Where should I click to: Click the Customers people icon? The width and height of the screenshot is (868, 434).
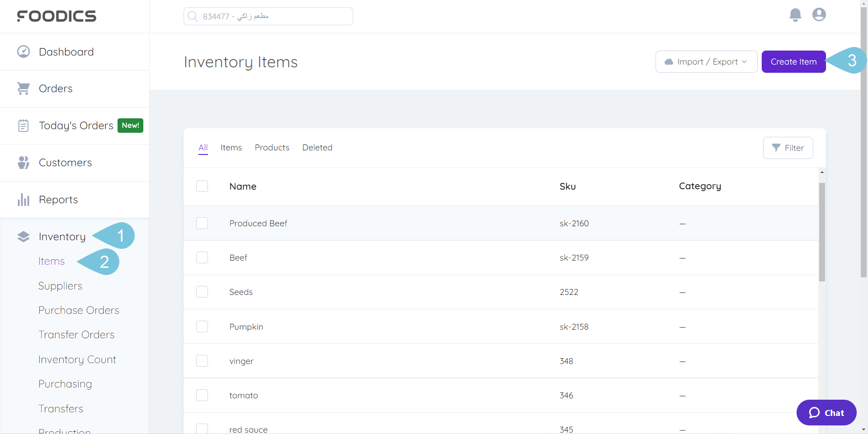pos(24,163)
